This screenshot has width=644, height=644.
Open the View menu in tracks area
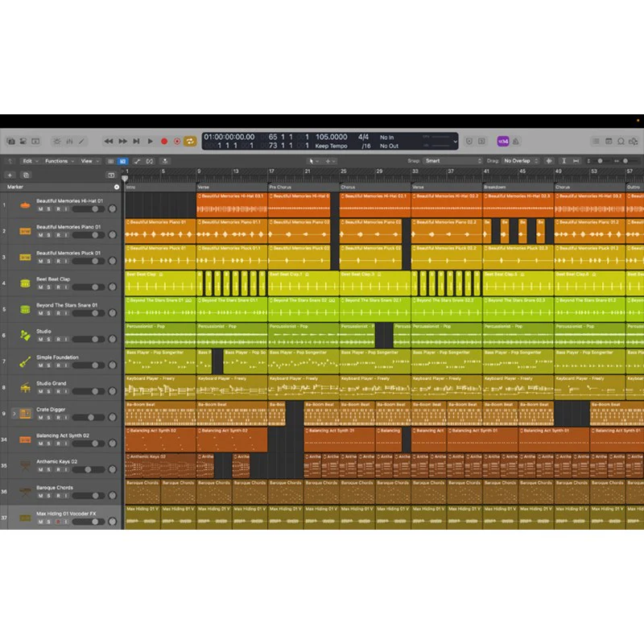(x=90, y=161)
